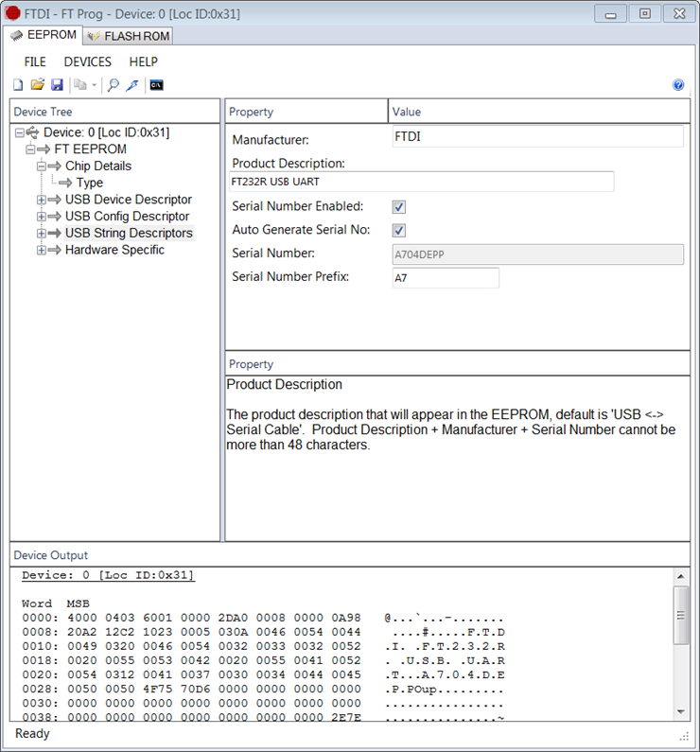This screenshot has height=752, width=700.
Task: Click the Value column header
Action: click(539, 112)
